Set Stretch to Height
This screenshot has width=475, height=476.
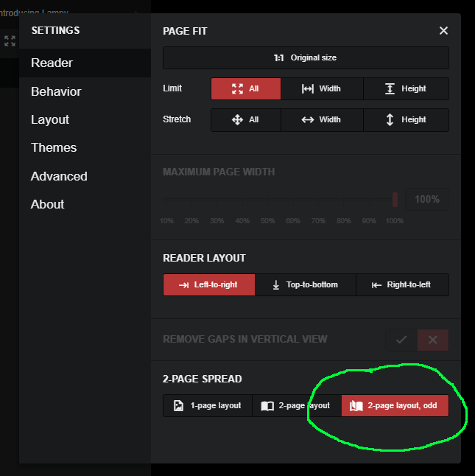(x=406, y=119)
